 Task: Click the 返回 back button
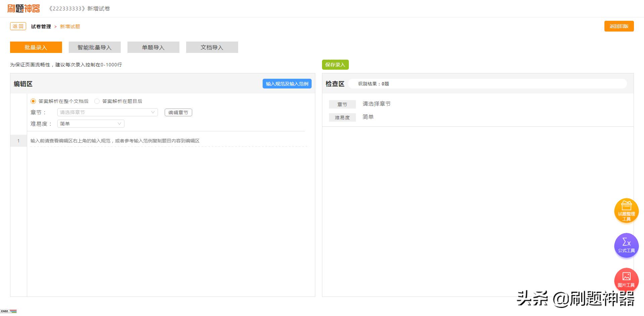pos(18,26)
